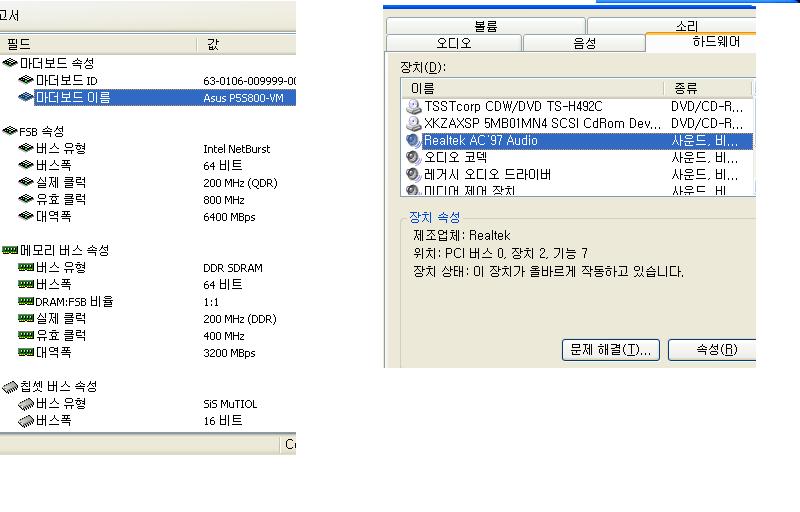Click the 문제 해결(T)... button
Viewport: 800px width, 512px height.
click(x=611, y=350)
